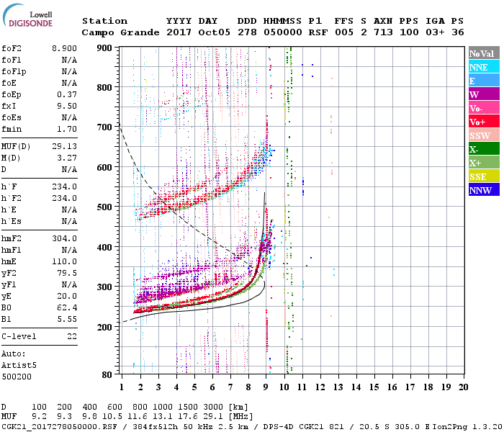Select the SSW legend swatch

click(x=484, y=135)
